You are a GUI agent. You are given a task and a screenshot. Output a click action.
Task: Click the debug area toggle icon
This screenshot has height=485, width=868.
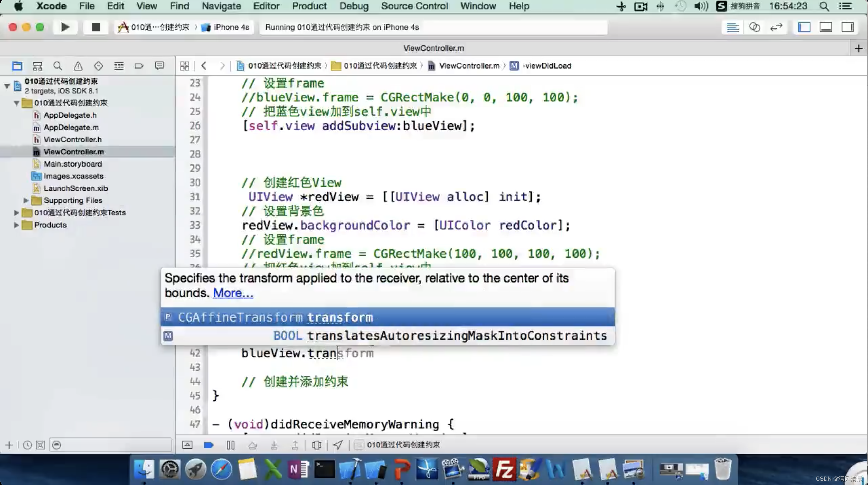[x=828, y=27]
